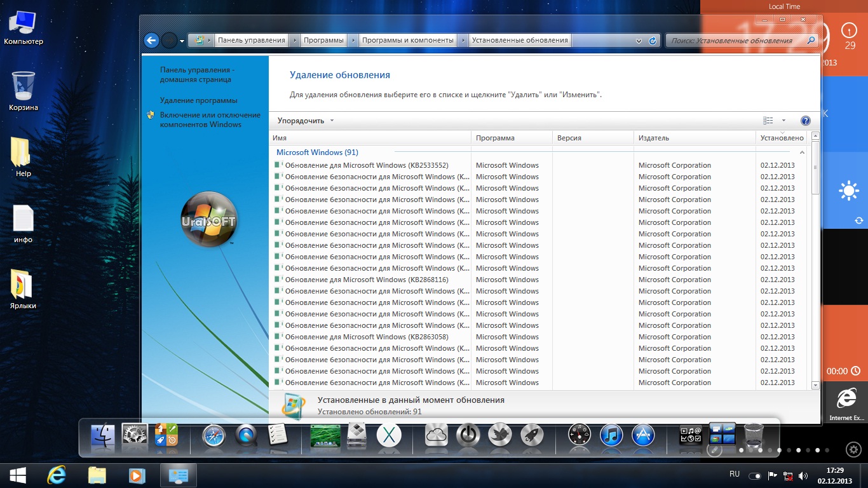Click the power button dock icon
Image resolution: width=868 pixels, height=488 pixels.
pyautogui.click(x=468, y=436)
